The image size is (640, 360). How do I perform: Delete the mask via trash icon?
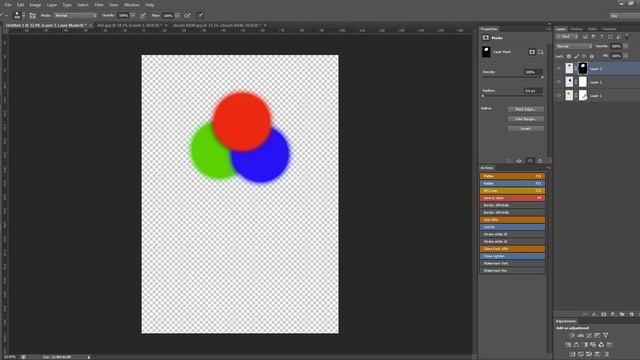(x=540, y=161)
